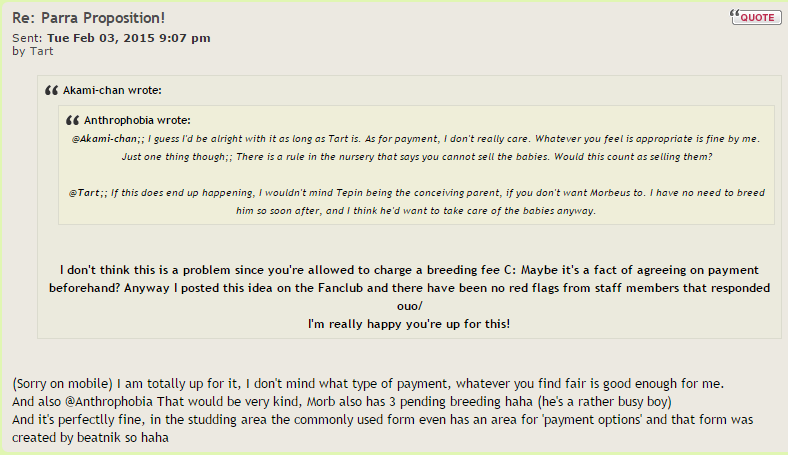The height and width of the screenshot is (455, 788).
Task: Click the quote mark icon beside QUOTE
Action: pos(735,14)
